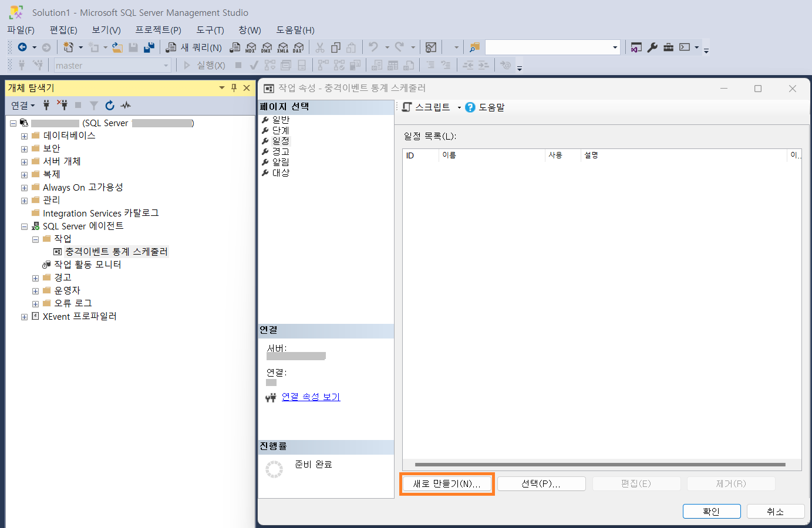
Task: Expand the 보안 node
Action: pyautogui.click(x=24, y=149)
